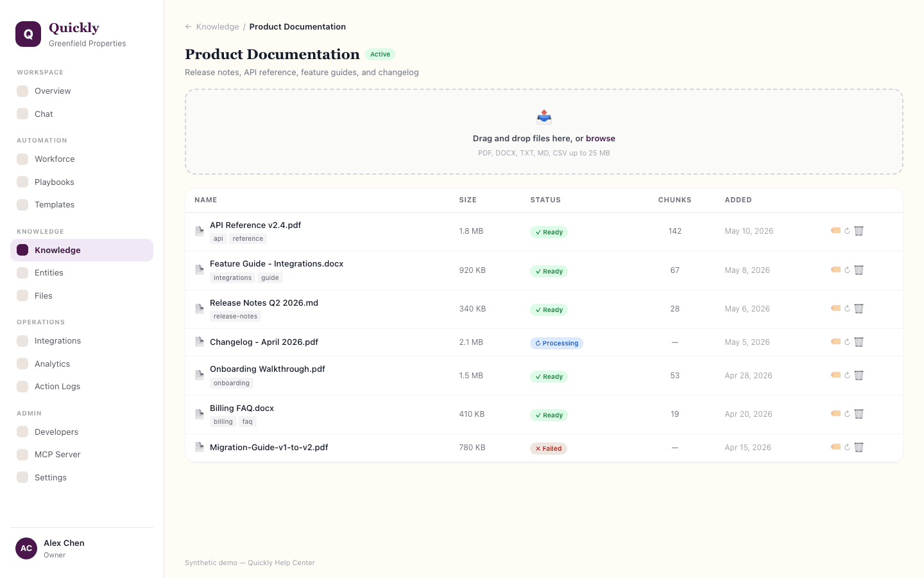Click the 'integrations' tag chip

pyautogui.click(x=232, y=278)
